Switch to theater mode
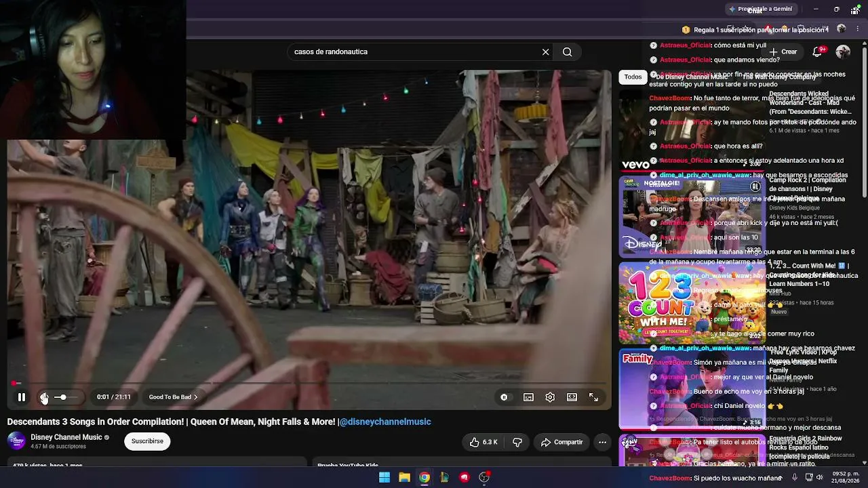 click(572, 397)
